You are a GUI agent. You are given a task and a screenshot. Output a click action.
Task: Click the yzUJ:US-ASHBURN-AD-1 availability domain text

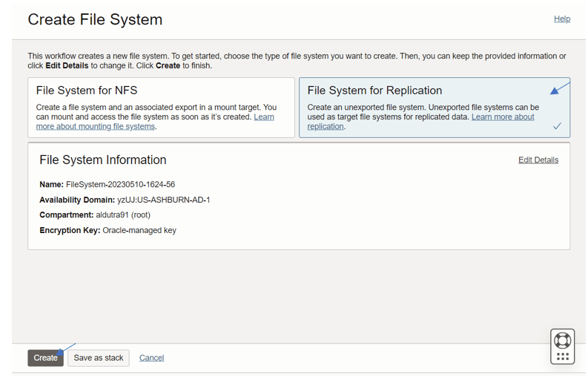click(164, 200)
